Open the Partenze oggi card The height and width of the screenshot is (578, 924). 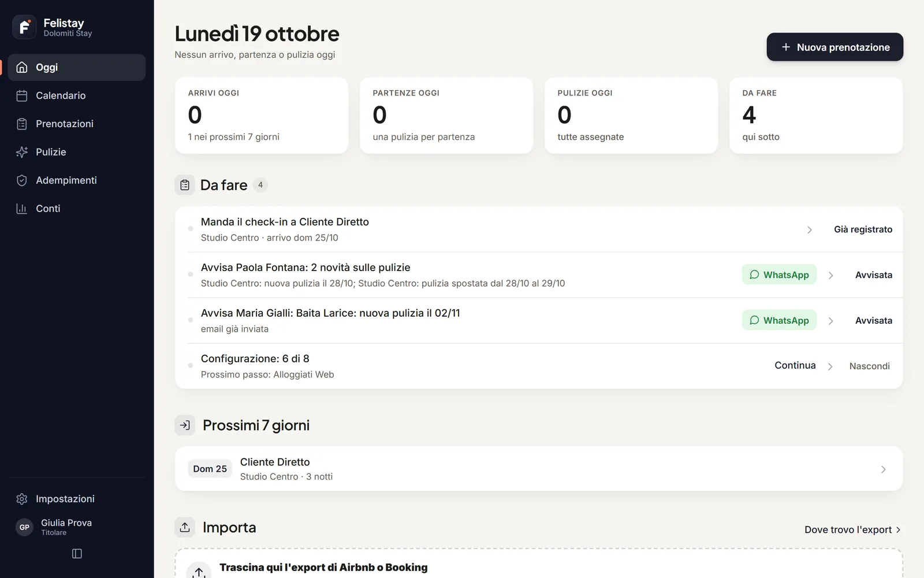446,116
